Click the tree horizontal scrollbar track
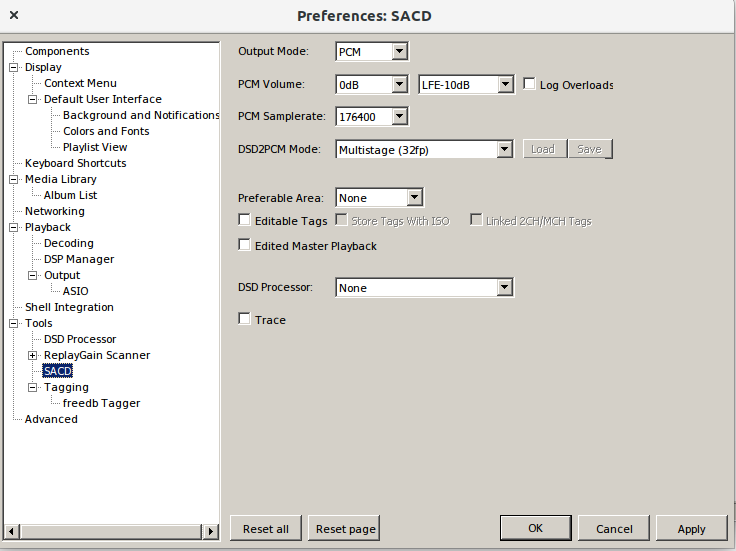The image size is (736, 551). [111, 531]
